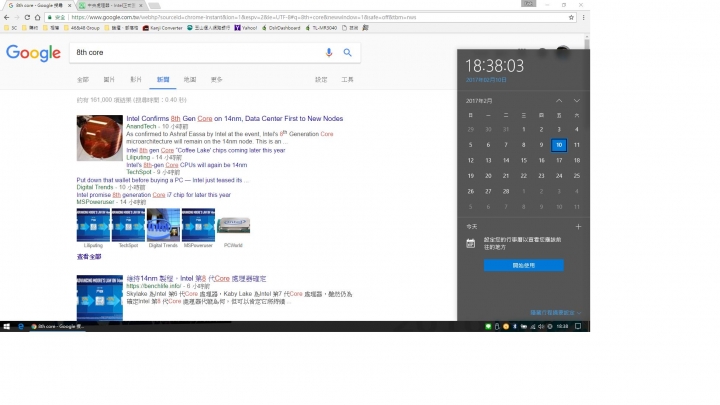The width and height of the screenshot is (720, 405).
Task: Open SC bookmark folder
Action: 11,28
